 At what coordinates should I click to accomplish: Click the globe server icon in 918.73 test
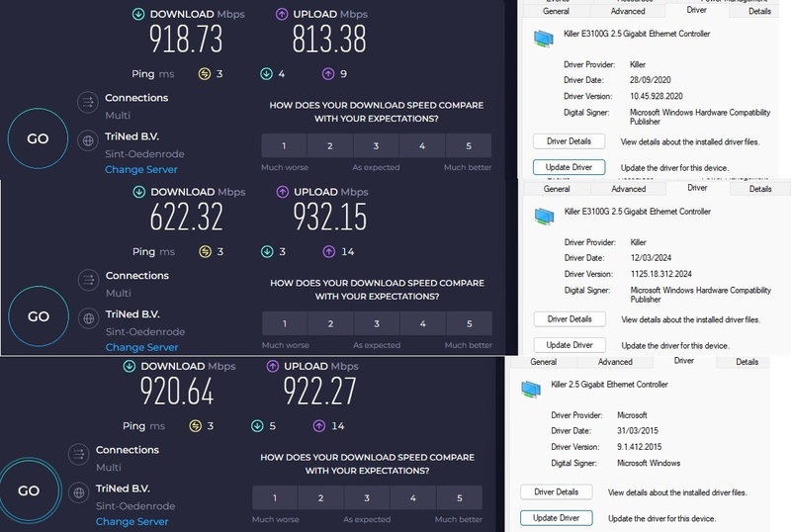pyautogui.click(x=88, y=140)
